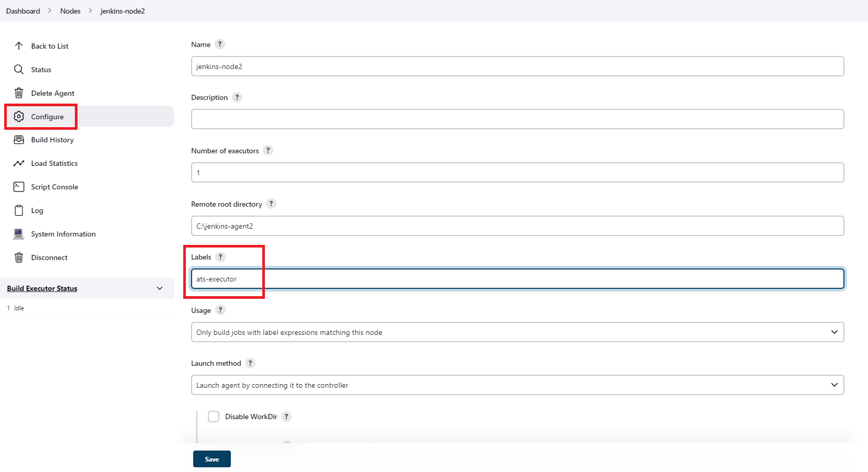Open help for the Labels field
The height and width of the screenshot is (472, 868).
coord(220,257)
